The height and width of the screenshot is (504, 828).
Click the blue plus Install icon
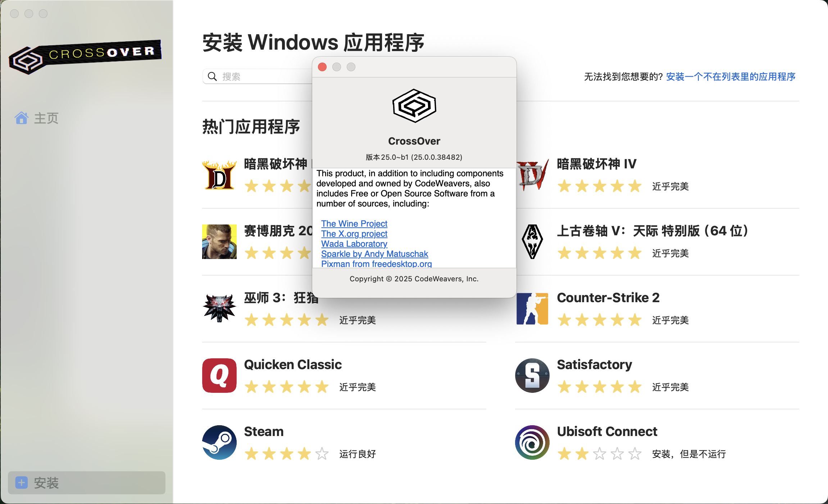coord(22,482)
